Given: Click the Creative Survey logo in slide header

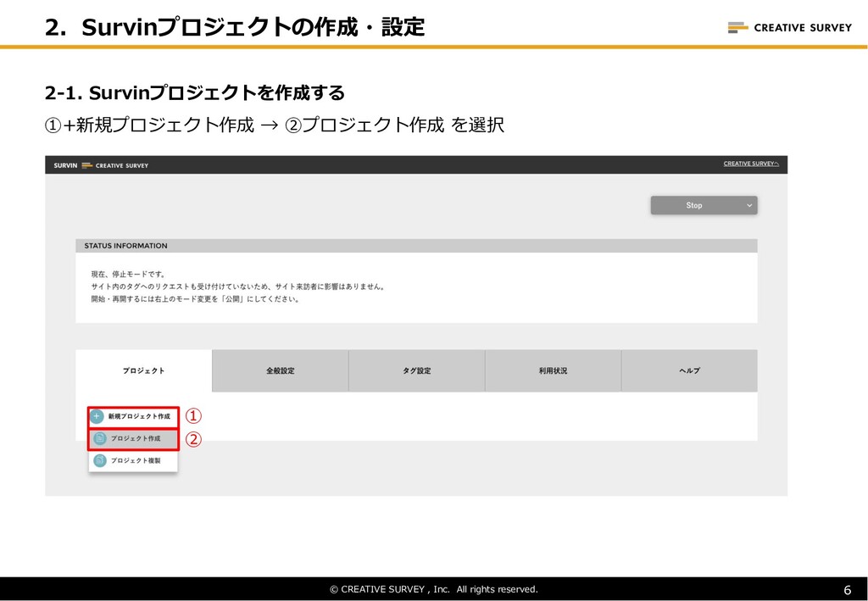Looking at the screenshot, I should tap(789, 27).
